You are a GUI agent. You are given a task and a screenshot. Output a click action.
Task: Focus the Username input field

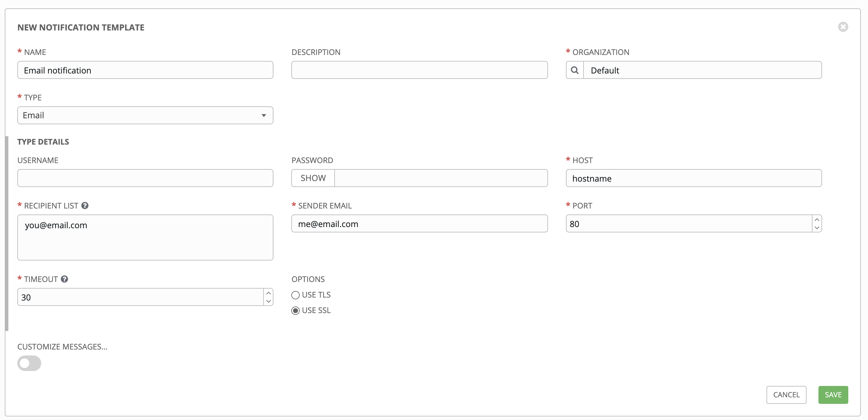point(145,178)
